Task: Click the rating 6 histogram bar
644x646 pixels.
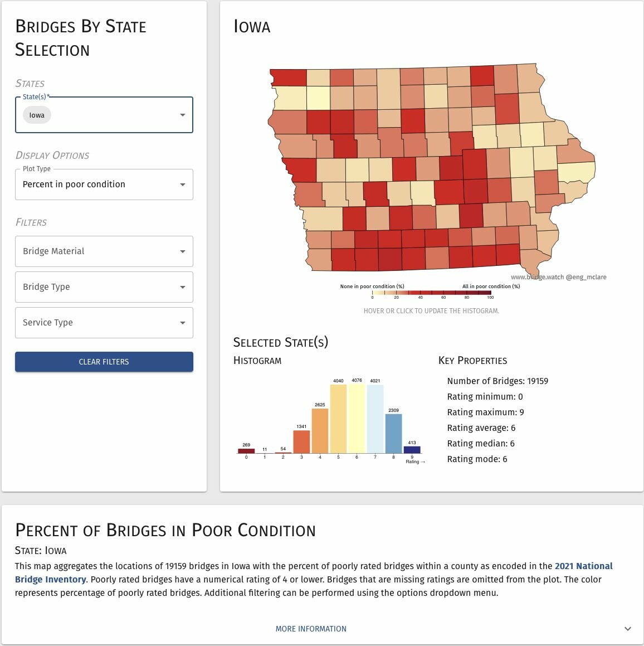Action: click(x=357, y=419)
